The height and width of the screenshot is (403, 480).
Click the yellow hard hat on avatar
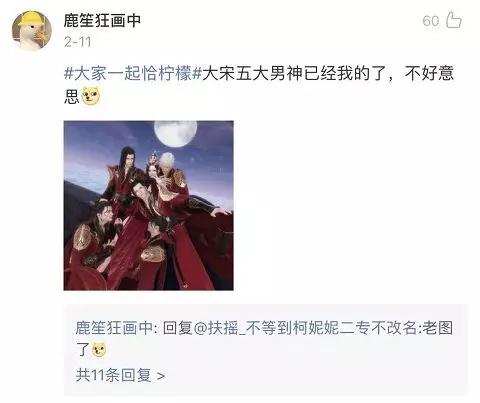click(31, 18)
